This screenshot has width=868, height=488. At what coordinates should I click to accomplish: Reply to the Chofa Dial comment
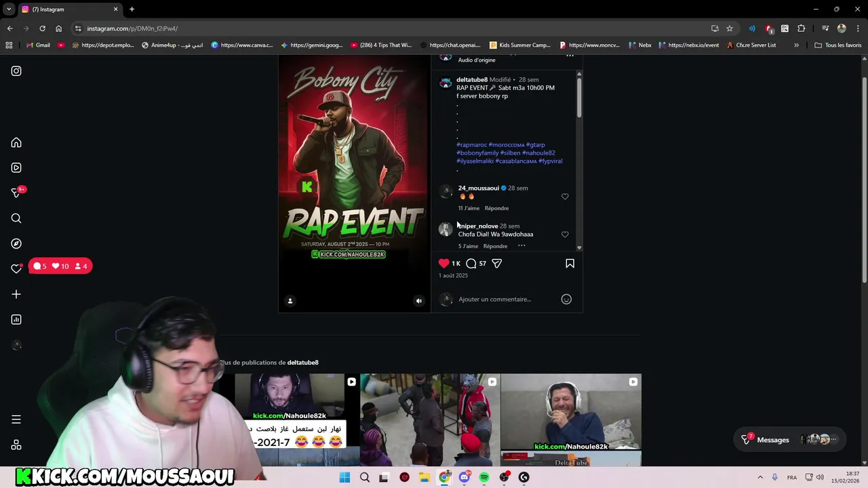point(495,246)
